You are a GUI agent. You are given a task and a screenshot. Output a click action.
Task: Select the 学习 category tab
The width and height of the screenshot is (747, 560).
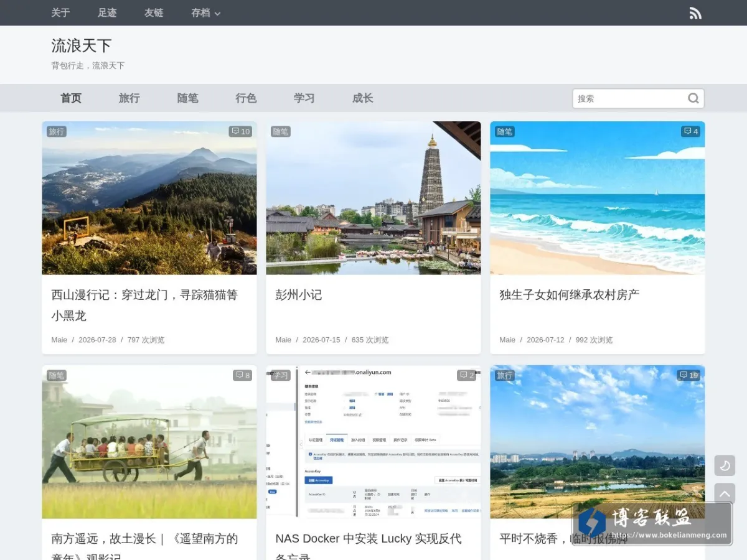[304, 98]
